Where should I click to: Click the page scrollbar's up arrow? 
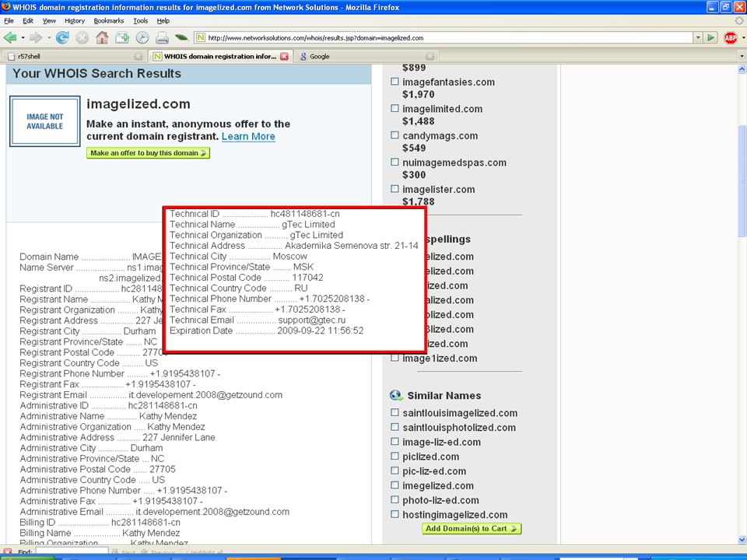(x=742, y=69)
